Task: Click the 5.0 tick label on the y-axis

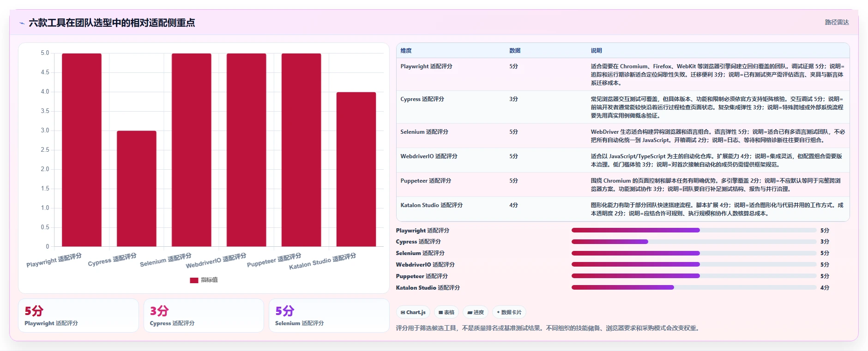Action: [x=45, y=53]
